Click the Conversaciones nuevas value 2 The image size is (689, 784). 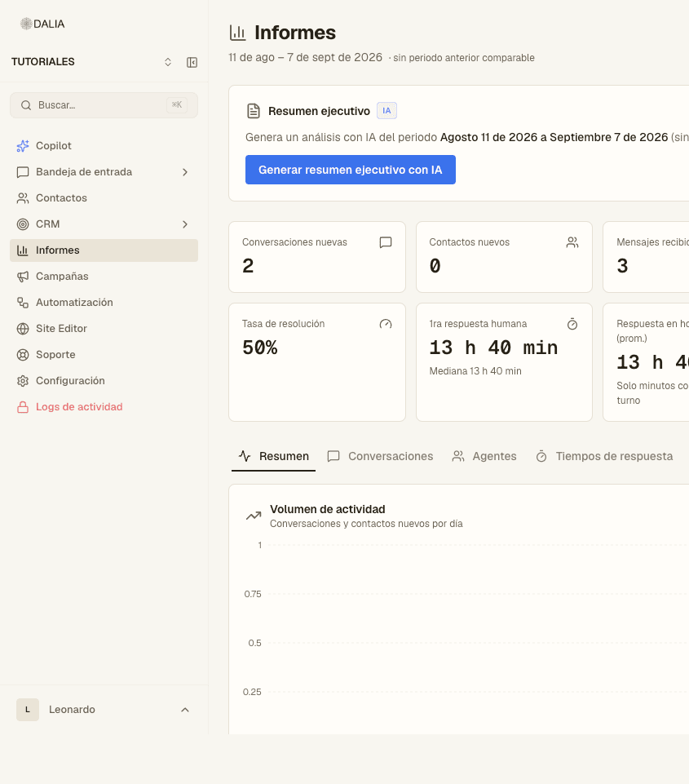coord(248,266)
